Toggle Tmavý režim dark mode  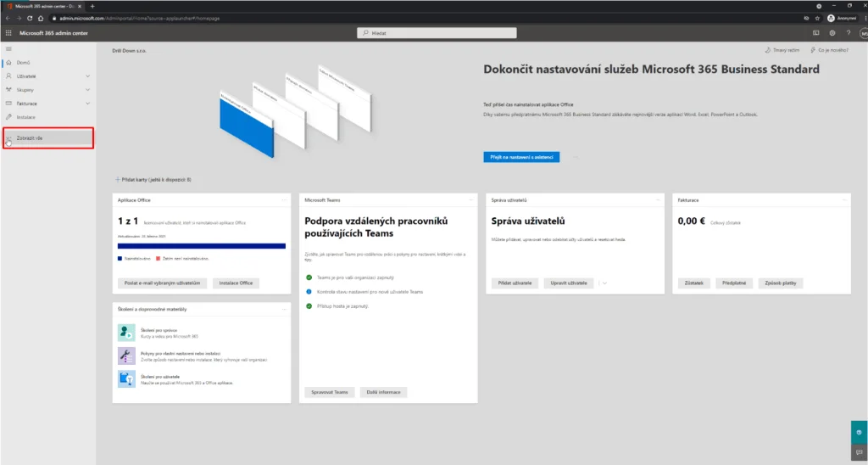[x=782, y=50]
